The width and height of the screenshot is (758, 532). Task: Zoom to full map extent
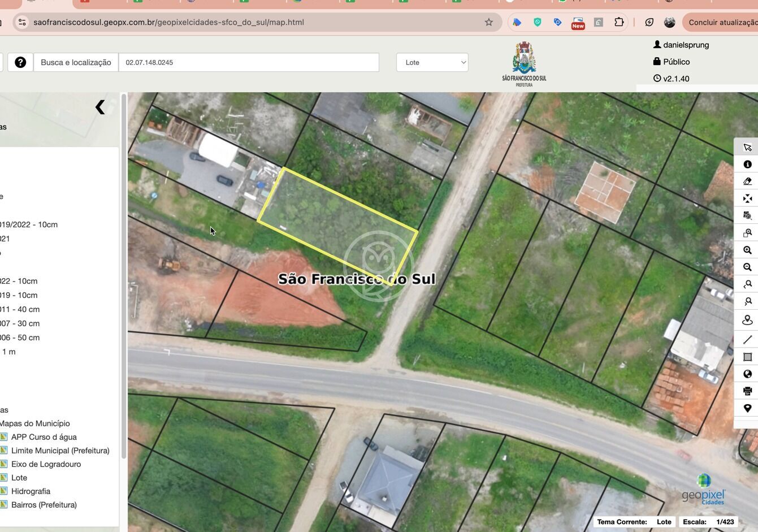pos(747,198)
